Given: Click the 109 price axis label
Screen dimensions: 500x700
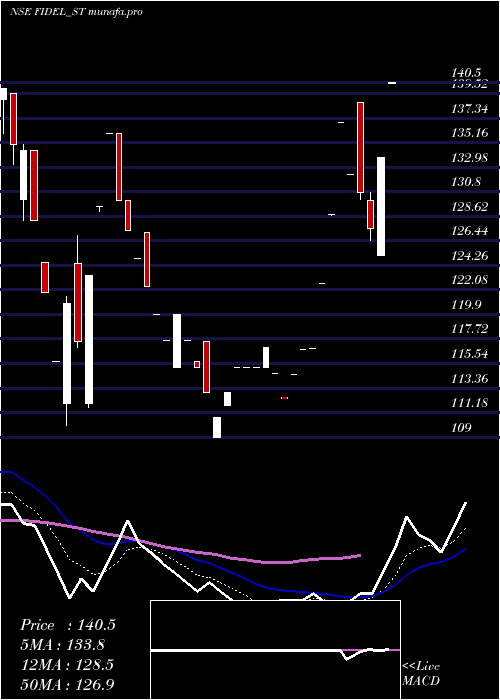Looking at the screenshot, I should point(461,428).
